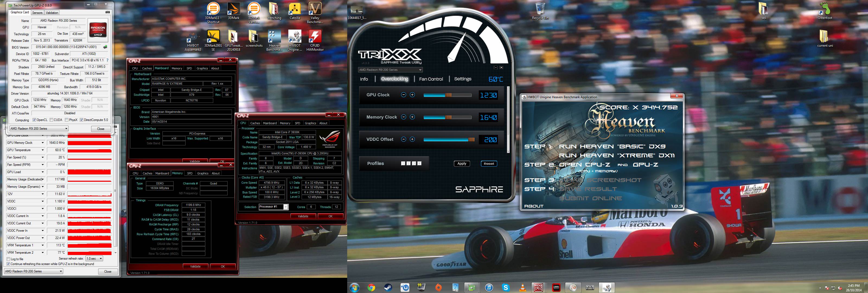Open TRIXX Fan Control tab
The height and width of the screenshot is (293, 868).
[x=431, y=79]
